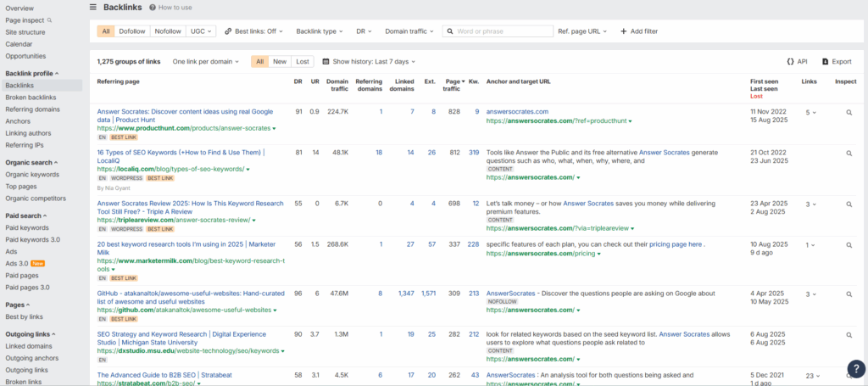Show only New backlinks
The height and width of the screenshot is (386, 868).
pyautogui.click(x=280, y=61)
